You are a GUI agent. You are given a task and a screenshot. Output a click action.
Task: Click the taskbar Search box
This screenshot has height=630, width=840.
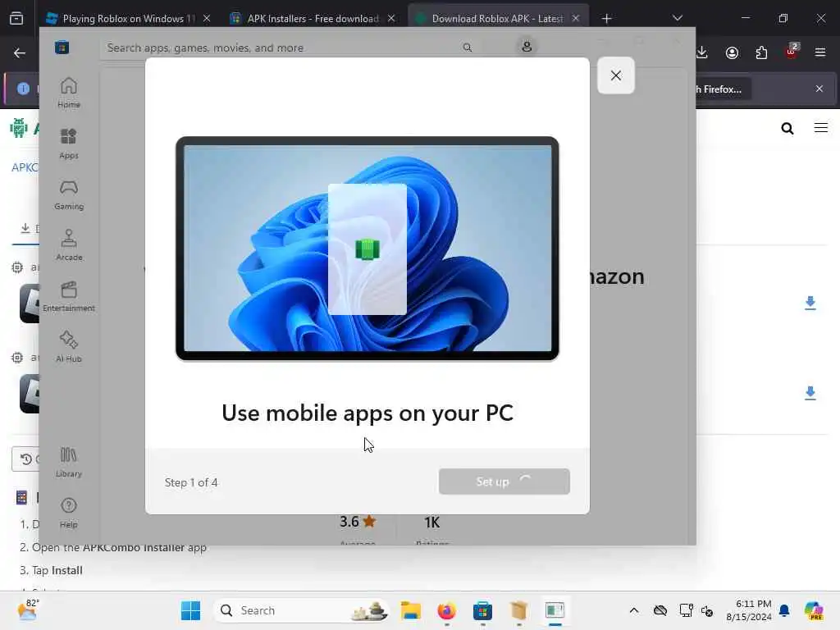[x=302, y=610]
